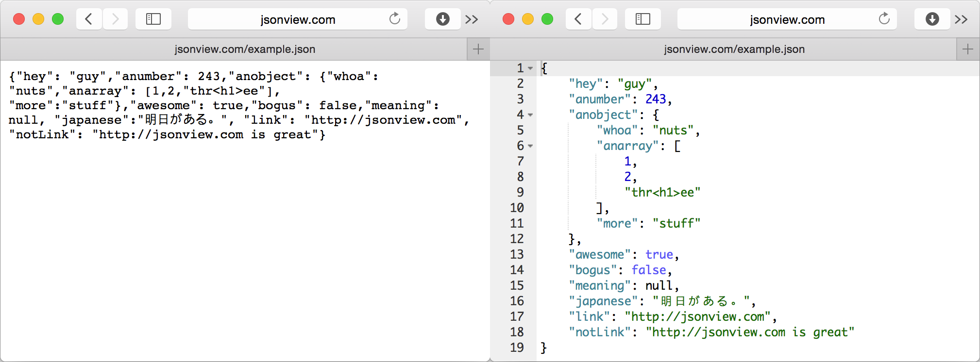980x362 pixels.
Task: Close the right Safari window
Action: (508, 19)
